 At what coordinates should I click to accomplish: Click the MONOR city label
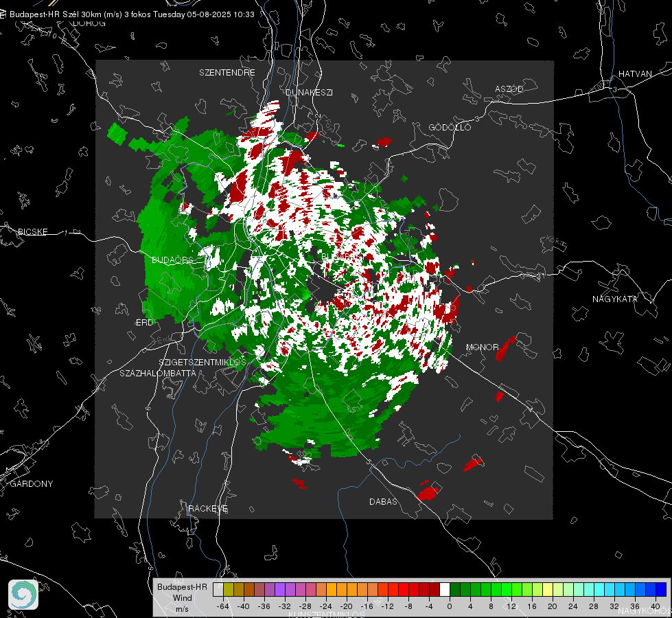(483, 347)
